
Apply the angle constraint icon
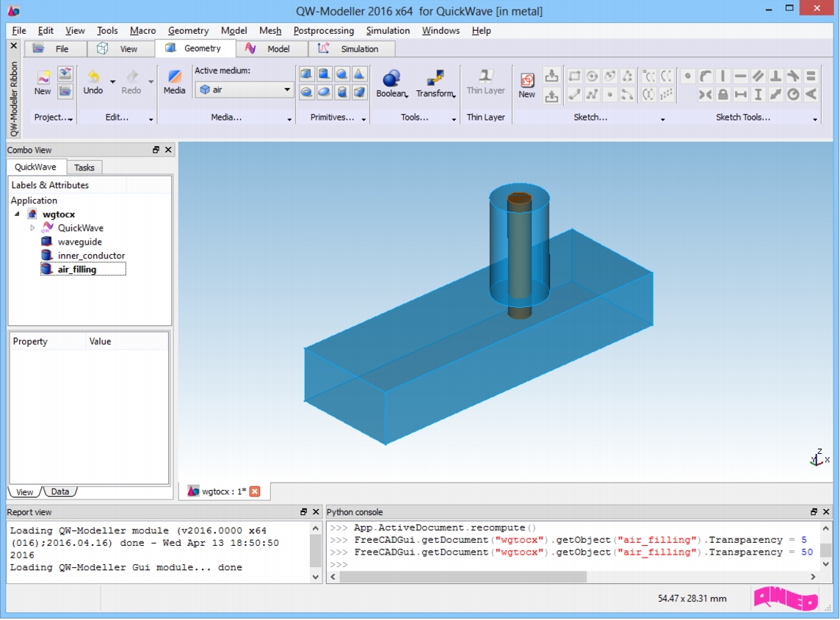(811, 95)
